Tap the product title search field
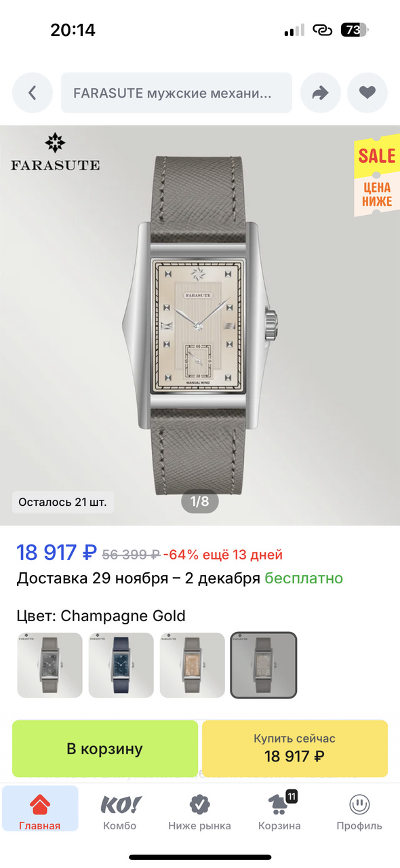The width and height of the screenshot is (400, 868). [176, 93]
